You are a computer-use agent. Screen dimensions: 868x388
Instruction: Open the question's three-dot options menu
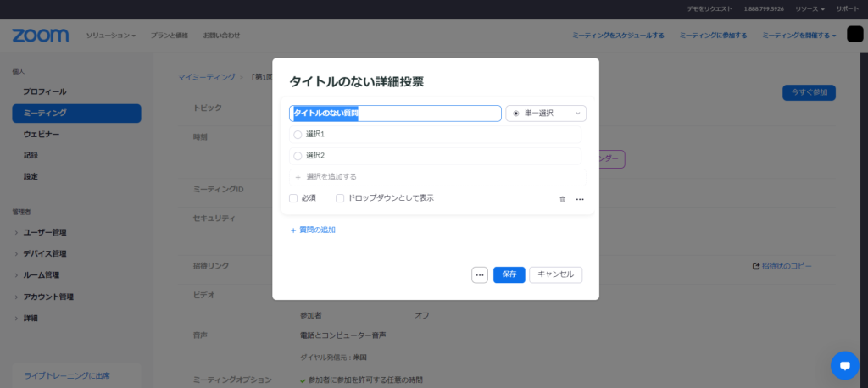click(x=580, y=199)
